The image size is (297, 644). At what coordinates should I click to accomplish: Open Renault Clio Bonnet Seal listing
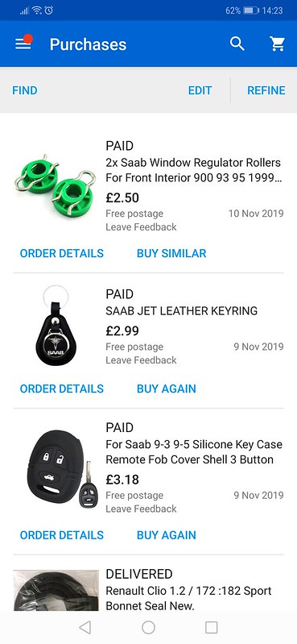click(x=188, y=598)
